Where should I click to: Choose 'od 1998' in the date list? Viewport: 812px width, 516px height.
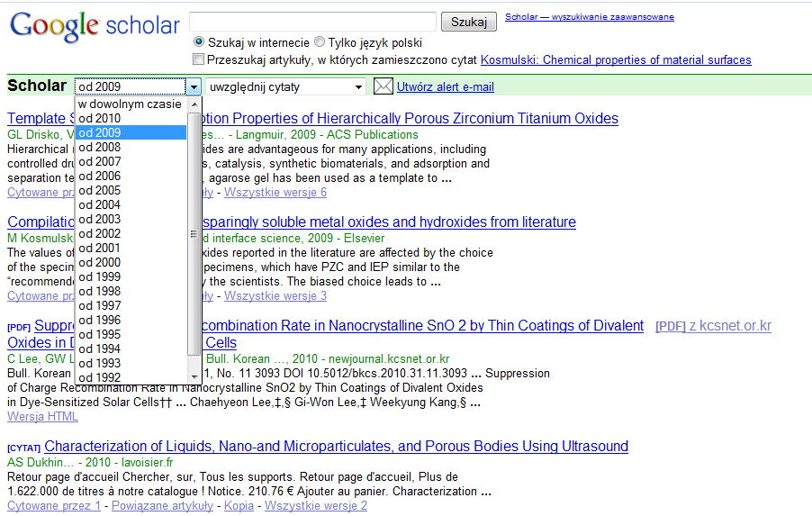pos(131,292)
